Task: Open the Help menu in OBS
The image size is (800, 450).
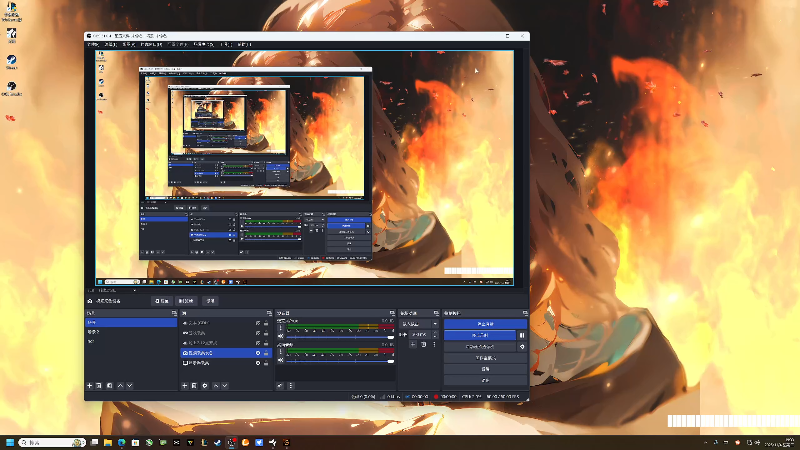Action: click(x=244, y=44)
